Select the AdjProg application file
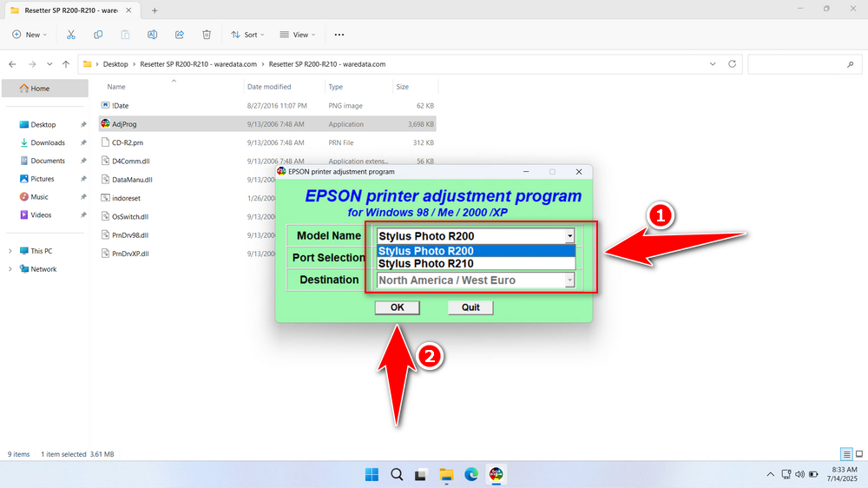 tap(267, 124)
